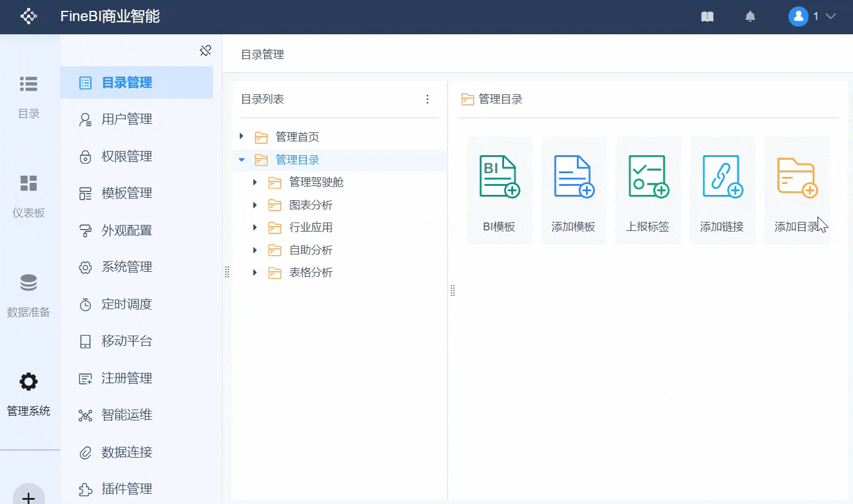
Task: Open the user account dropdown
Action: click(x=813, y=17)
